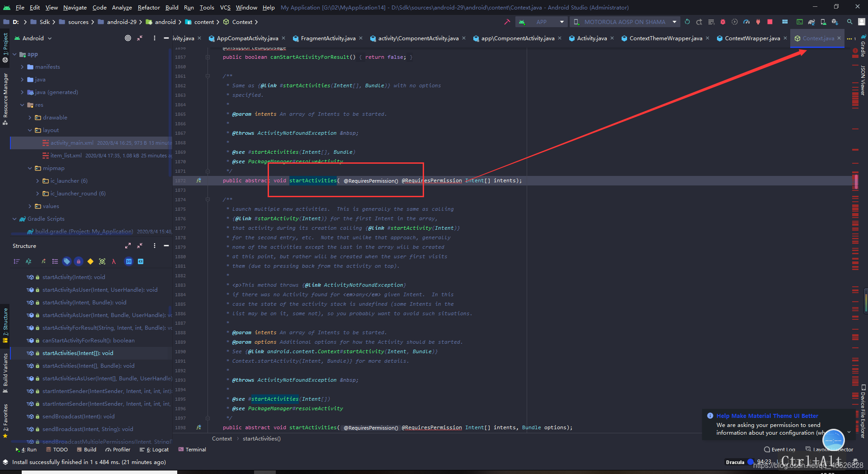Viewport: 868px width, 474px height.
Task: Toggle Show Fields list icon in Structure
Action: [55, 261]
